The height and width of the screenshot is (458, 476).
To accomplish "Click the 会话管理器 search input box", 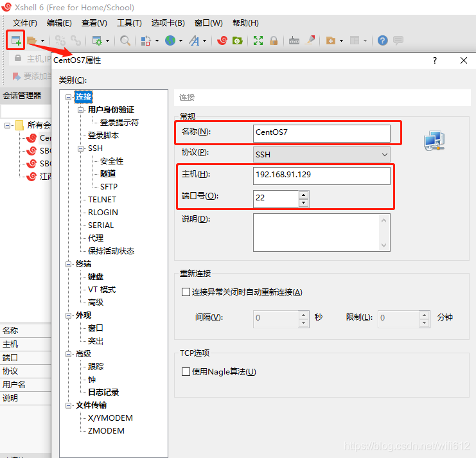I will click(x=26, y=110).
